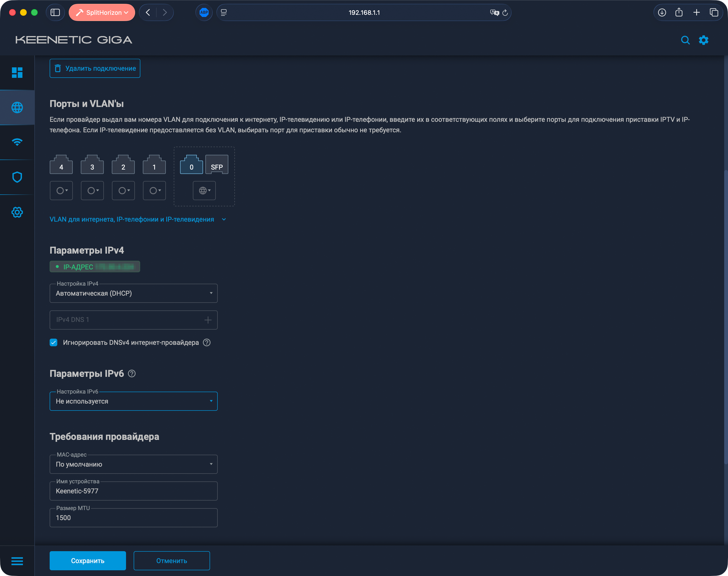Select Ethernet port 1 icon

154,164
